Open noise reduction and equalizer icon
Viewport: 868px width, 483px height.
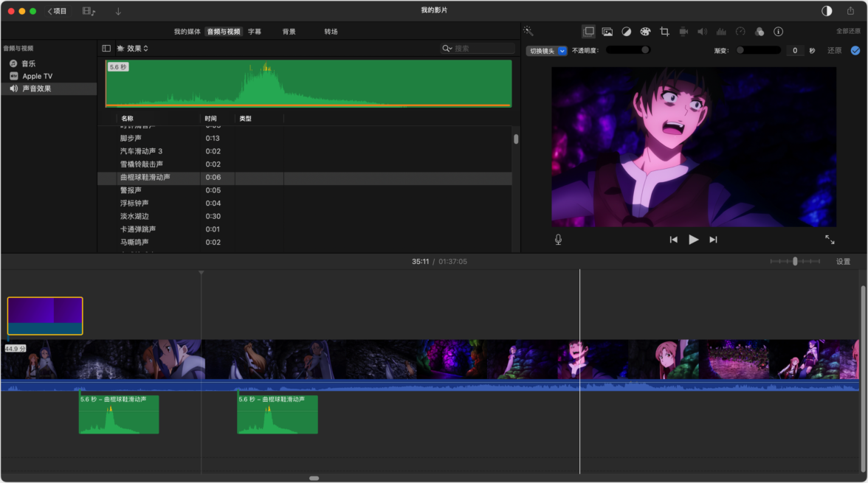click(721, 32)
